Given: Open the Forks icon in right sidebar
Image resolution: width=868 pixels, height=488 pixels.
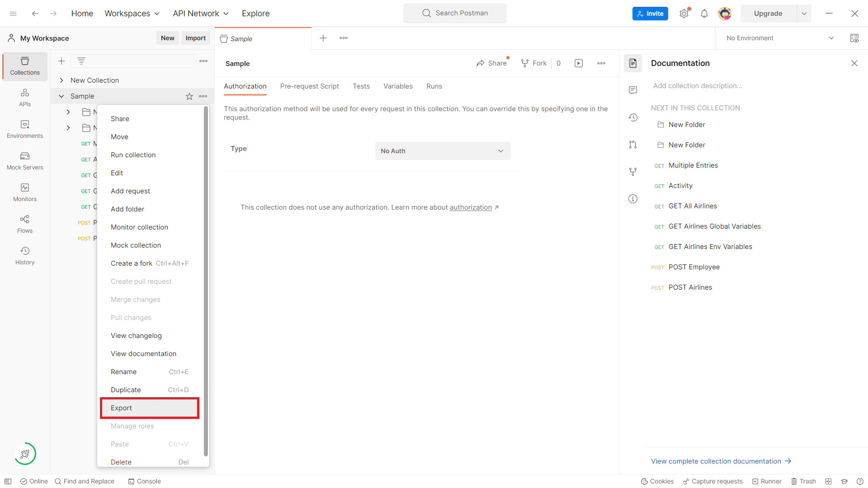Looking at the screenshot, I should 633,172.
